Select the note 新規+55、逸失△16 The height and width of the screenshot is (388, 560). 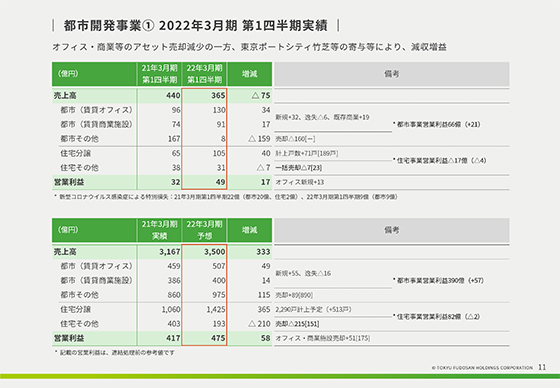[303, 273]
